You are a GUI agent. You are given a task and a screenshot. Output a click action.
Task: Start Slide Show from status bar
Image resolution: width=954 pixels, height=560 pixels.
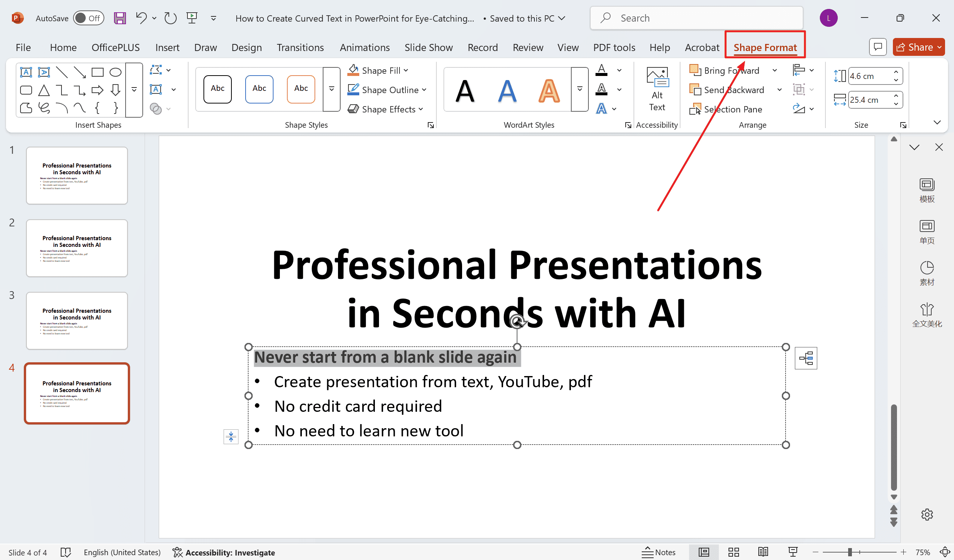coord(793,553)
